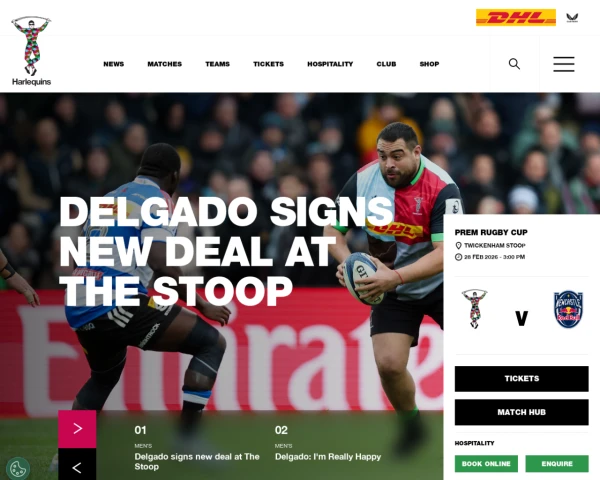
Task: Click green Book Online hospitality button
Action: click(486, 464)
